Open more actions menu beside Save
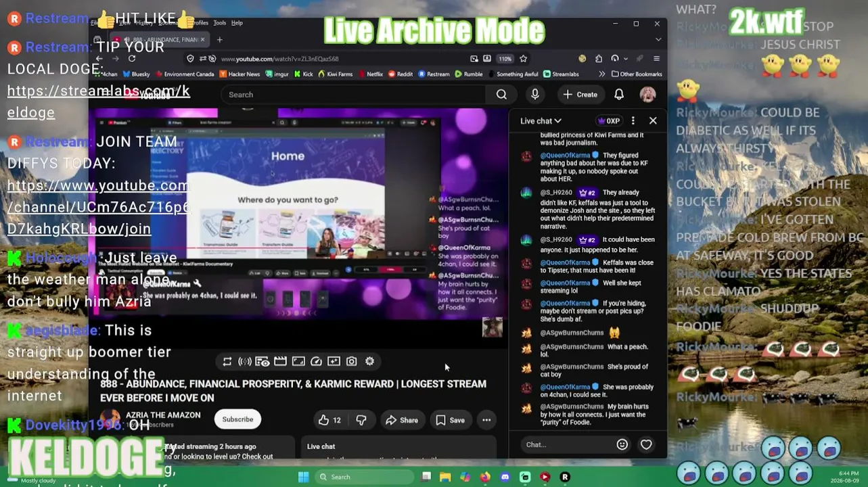The image size is (868, 487). click(x=486, y=420)
